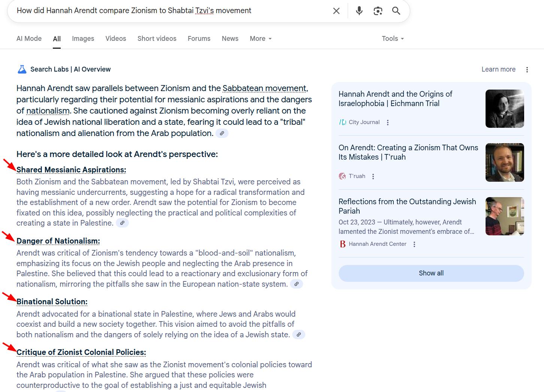Open Hannah Arendt portrait thumbnail
The width and height of the screenshot is (544, 392).
coord(504,109)
